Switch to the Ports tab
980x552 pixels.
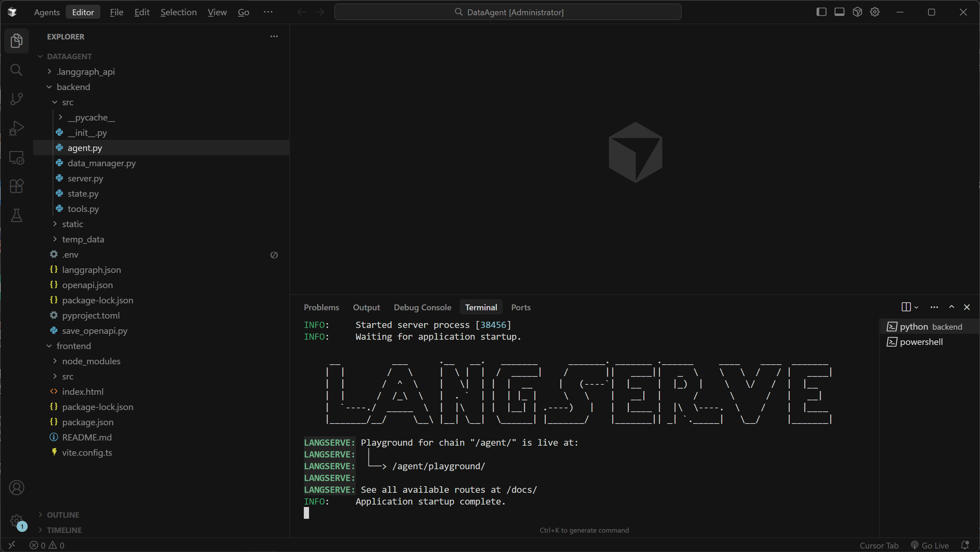520,307
